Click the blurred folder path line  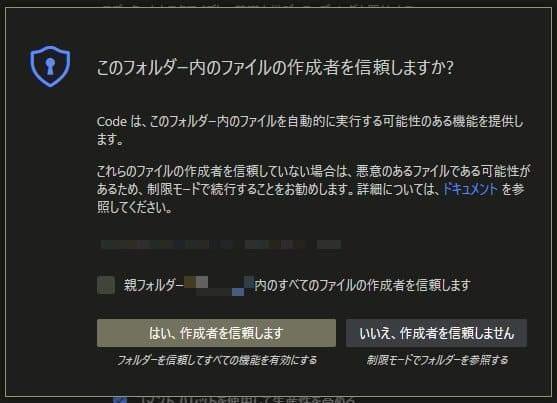(x=221, y=245)
